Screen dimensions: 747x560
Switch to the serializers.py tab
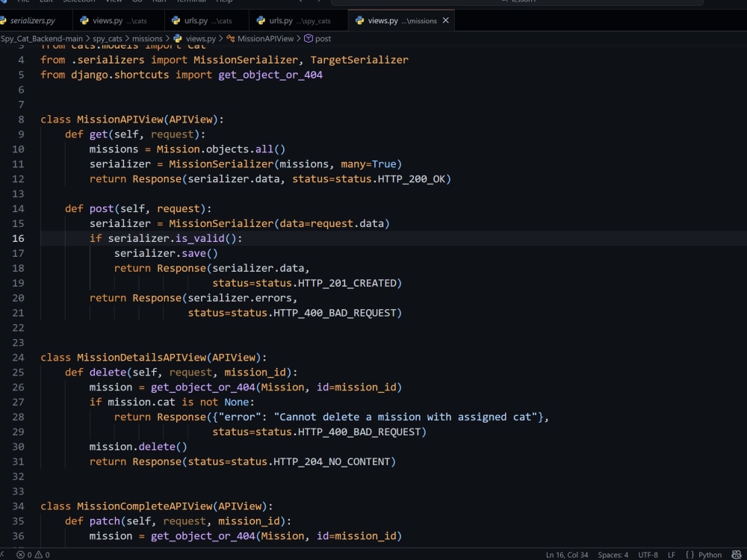click(32, 20)
